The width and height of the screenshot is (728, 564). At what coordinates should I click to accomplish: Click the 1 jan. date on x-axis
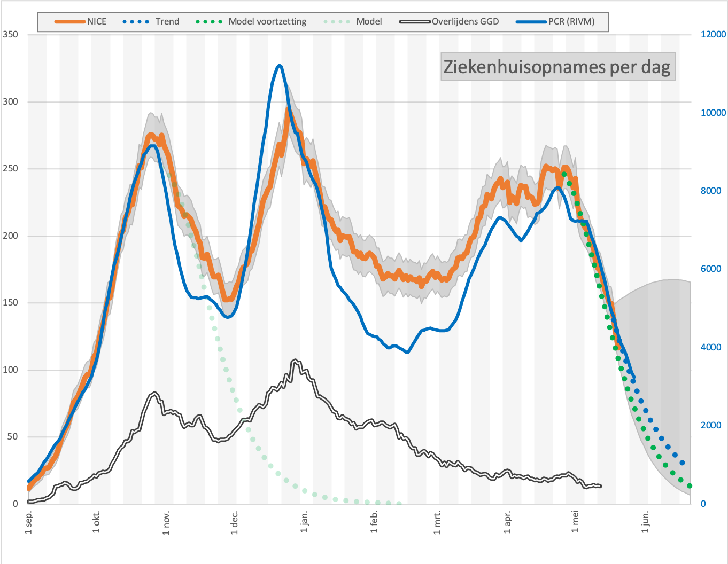305,522
